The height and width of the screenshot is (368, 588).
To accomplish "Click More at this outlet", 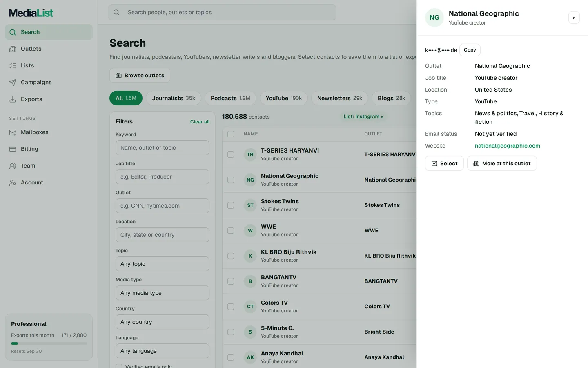I will [502, 163].
